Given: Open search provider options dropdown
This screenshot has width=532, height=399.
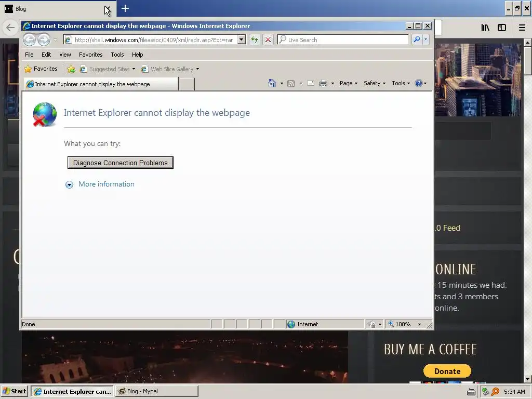Looking at the screenshot, I should pos(426,39).
